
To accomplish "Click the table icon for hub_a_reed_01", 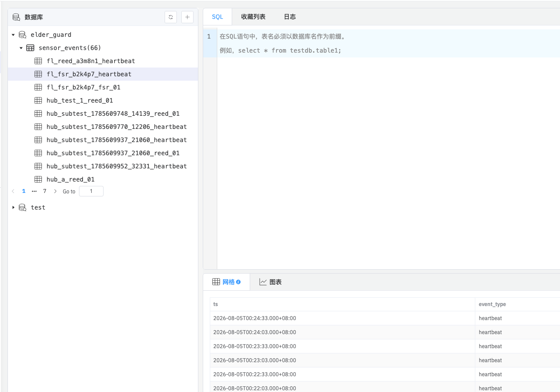I will (38, 179).
